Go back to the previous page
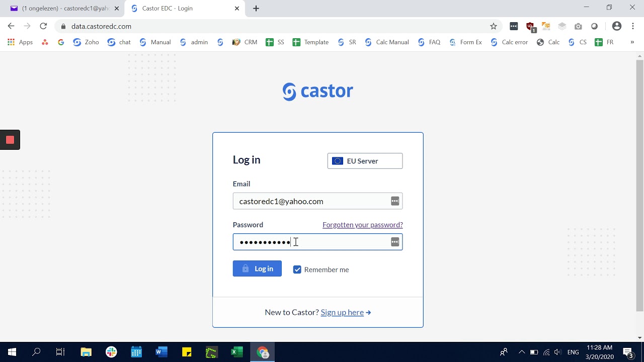The image size is (644, 362). coord(11,26)
